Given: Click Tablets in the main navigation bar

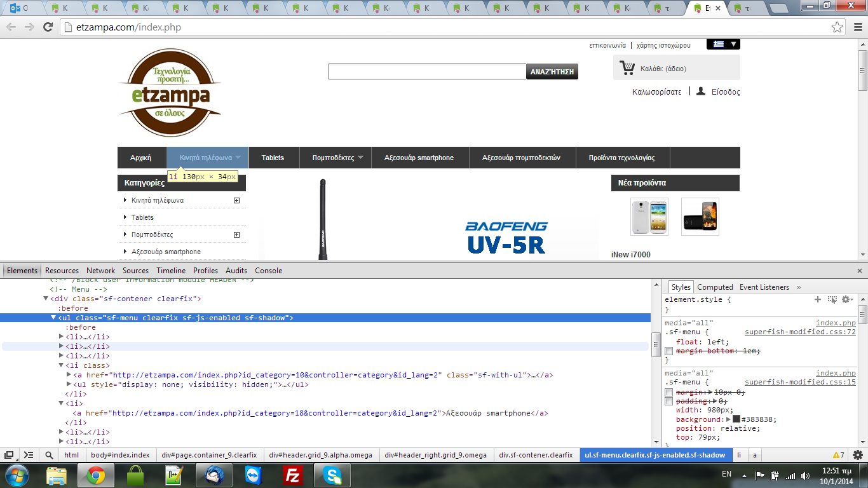Looking at the screenshot, I should tap(273, 158).
